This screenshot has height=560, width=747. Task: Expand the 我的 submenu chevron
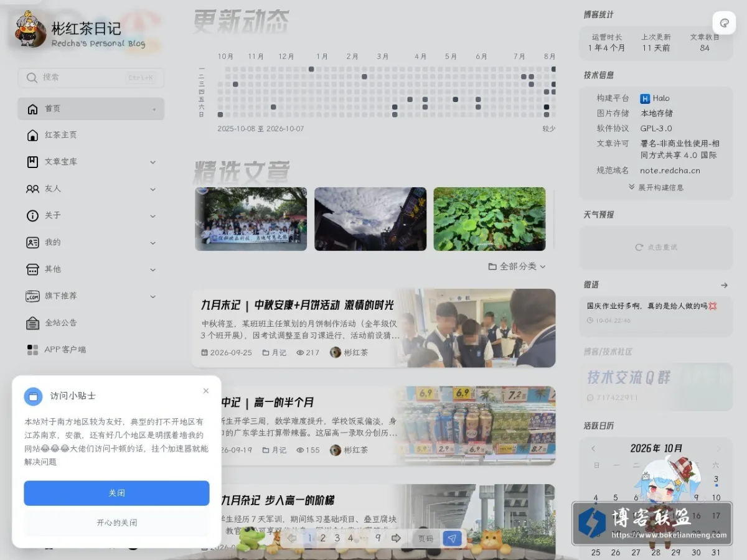pyautogui.click(x=153, y=243)
